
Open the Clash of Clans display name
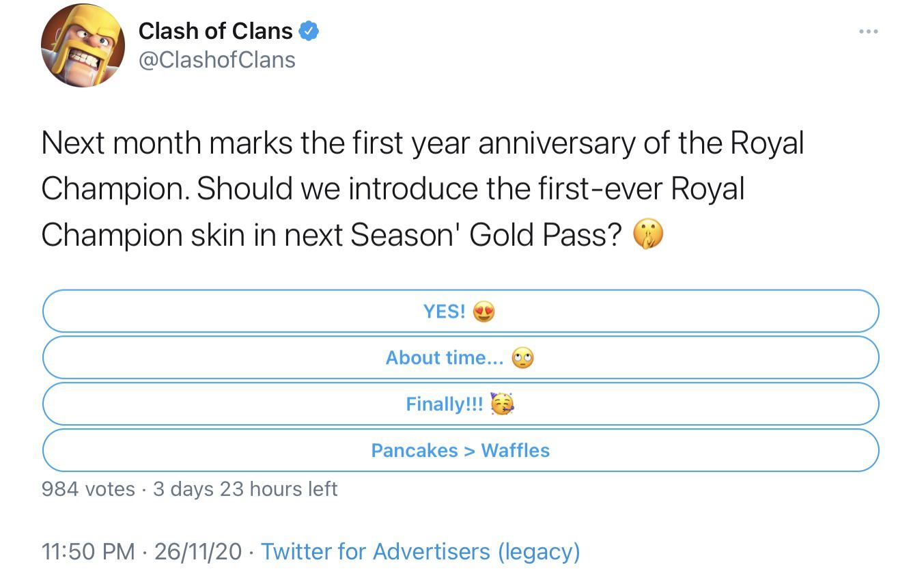tap(215, 31)
